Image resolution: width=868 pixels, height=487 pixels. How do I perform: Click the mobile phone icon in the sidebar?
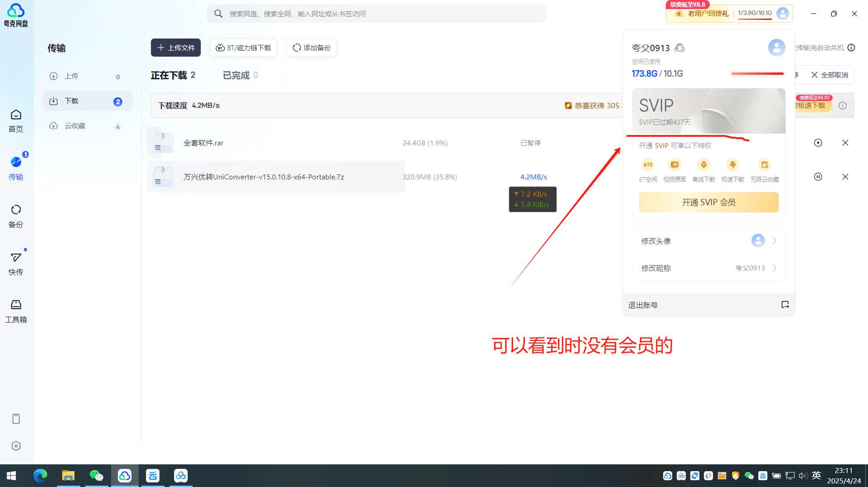(x=16, y=419)
